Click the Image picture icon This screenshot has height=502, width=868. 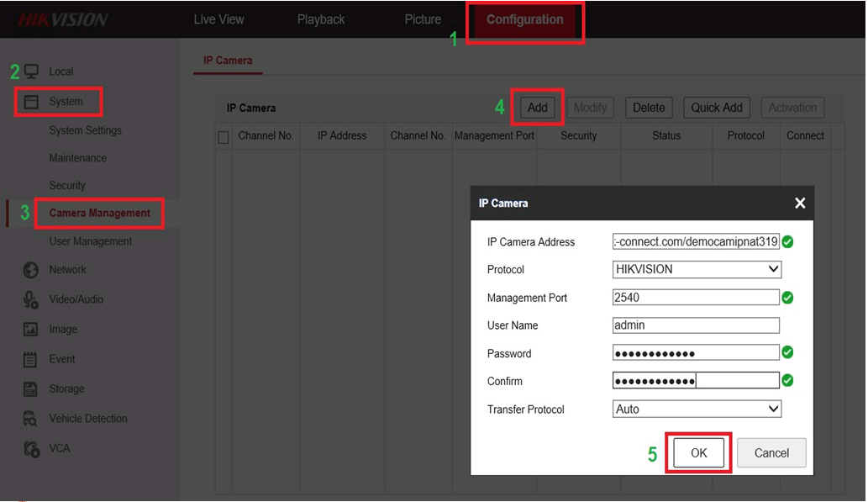click(x=30, y=330)
